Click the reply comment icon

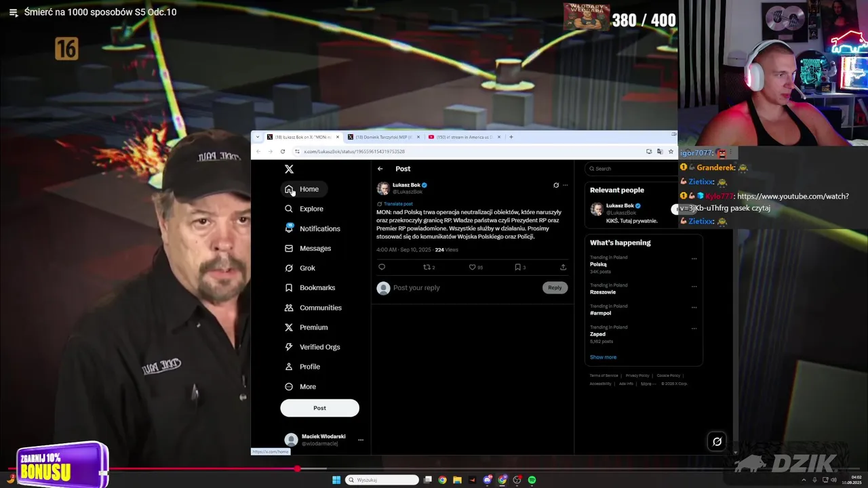click(382, 267)
